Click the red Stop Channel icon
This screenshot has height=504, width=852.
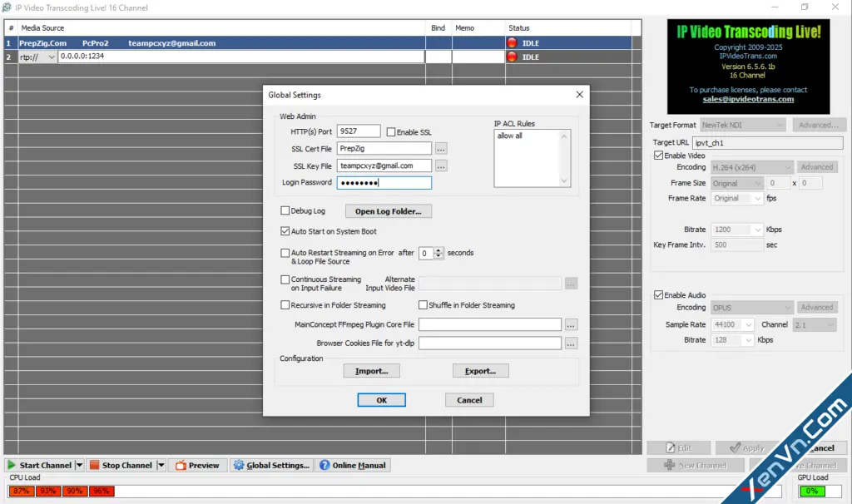[95, 465]
